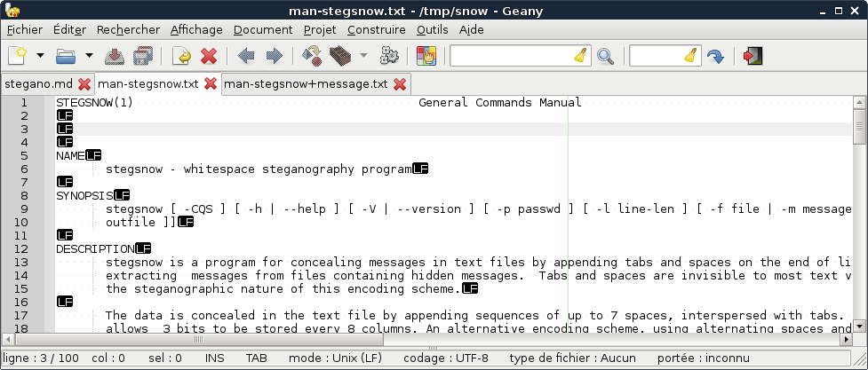Click line number 13 in the margin

click(20, 262)
